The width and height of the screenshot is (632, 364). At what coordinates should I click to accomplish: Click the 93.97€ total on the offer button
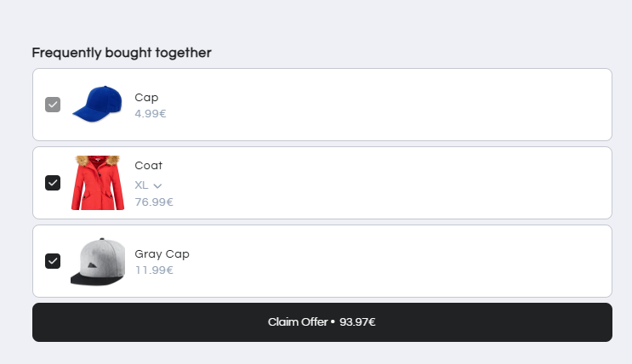tap(357, 322)
